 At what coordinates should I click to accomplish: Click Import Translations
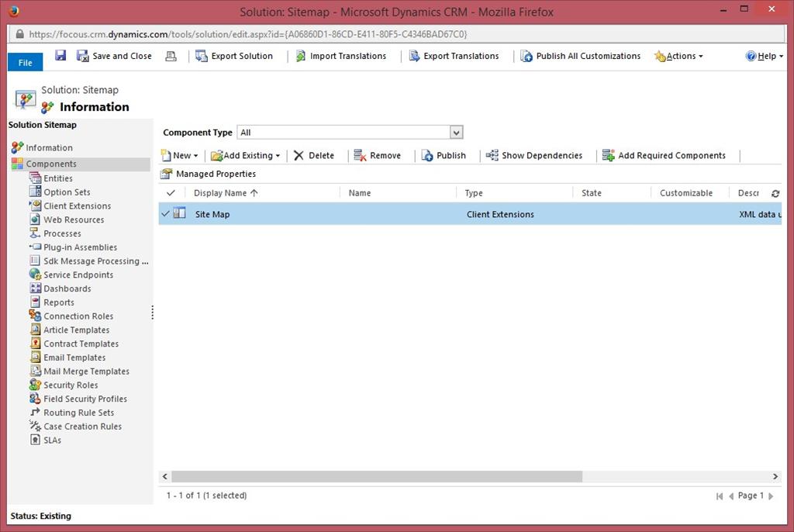coord(341,56)
